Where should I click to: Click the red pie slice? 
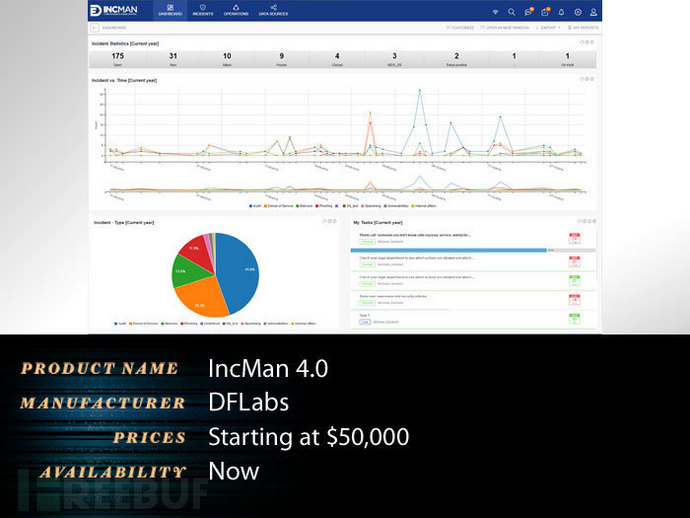point(198,252)
